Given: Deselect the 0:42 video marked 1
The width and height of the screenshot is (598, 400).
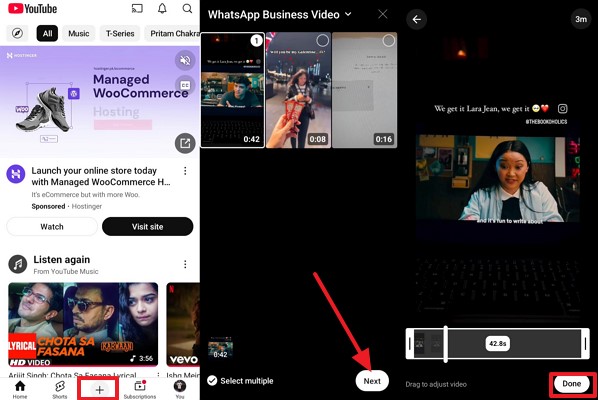Looking at the screenshot, I should pos(257,40).
